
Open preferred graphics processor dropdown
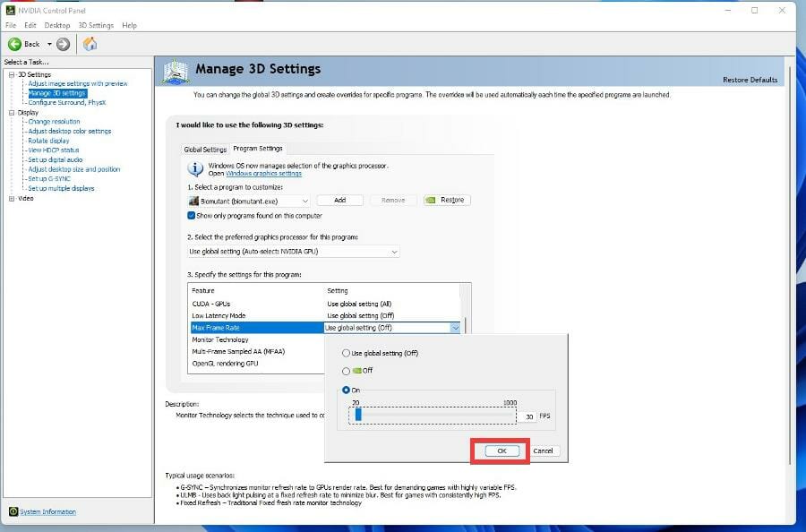pyautogui.click(x=294, y=252)
